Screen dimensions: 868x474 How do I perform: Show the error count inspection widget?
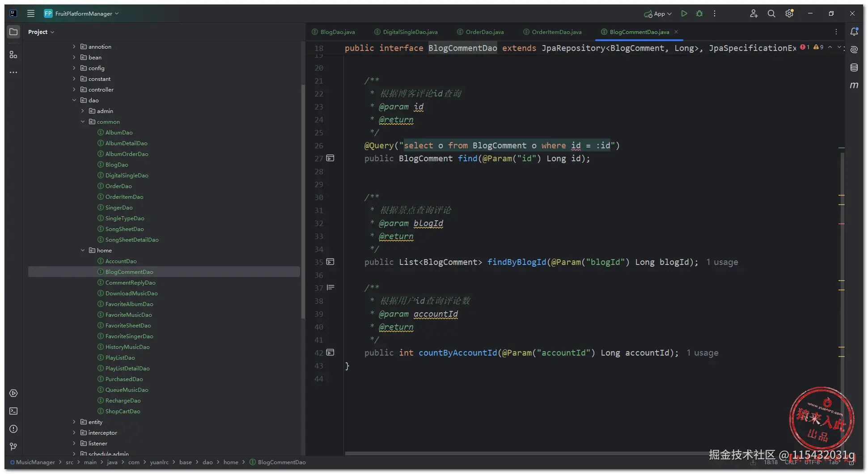(x=805, y=47)
